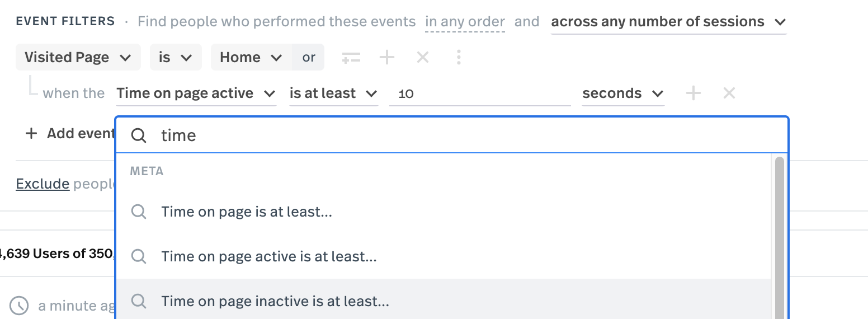This screenshot has width=868, height=319.
Task: Open the Visited Page dropdown
Action: 77,57
